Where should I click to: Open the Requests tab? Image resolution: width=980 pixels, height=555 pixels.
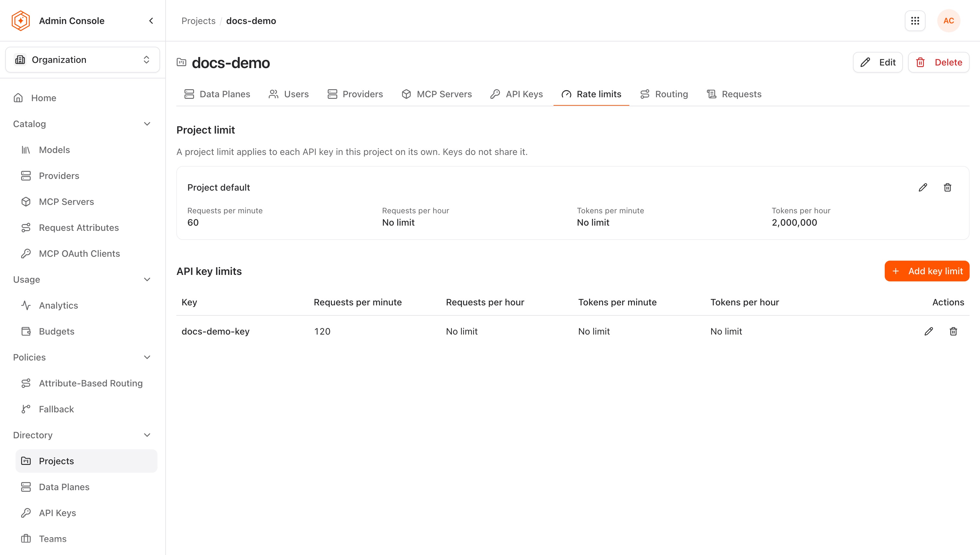734,94
